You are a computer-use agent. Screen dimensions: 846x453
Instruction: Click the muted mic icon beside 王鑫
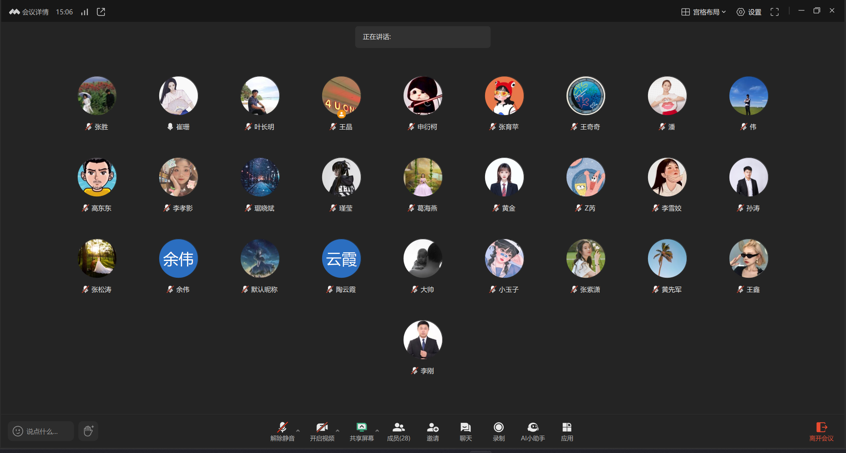740,290
